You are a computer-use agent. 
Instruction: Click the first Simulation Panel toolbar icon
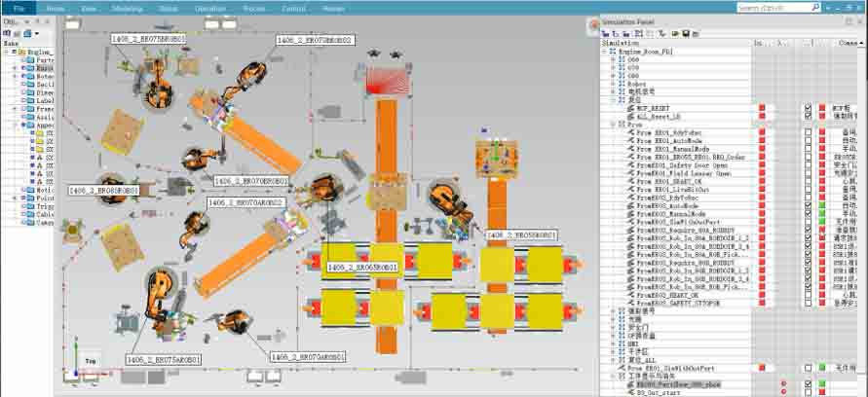coord(605,33)
